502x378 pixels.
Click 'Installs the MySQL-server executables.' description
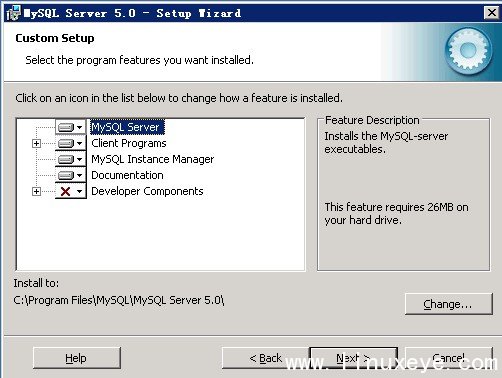point(386,142)
